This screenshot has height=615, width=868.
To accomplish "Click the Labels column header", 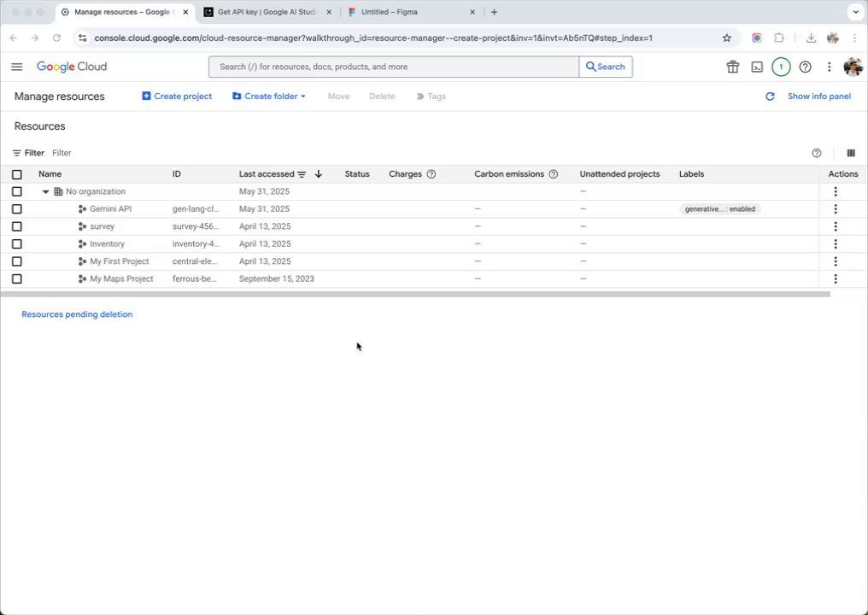I will (691, 174).
